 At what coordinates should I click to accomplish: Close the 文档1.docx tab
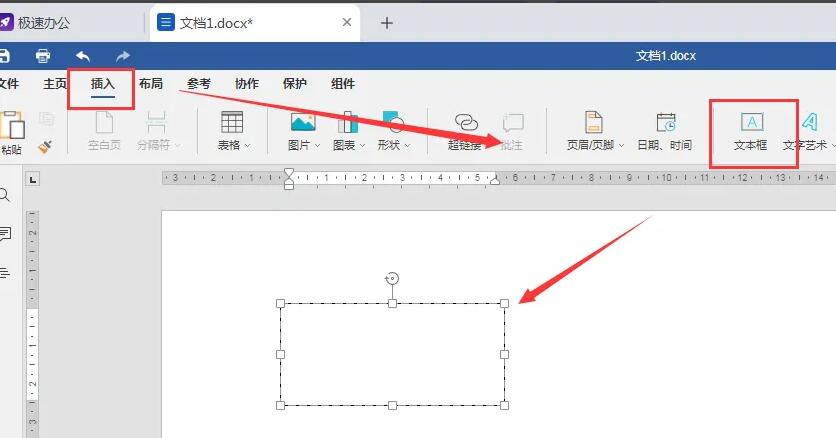pos(347,22)
